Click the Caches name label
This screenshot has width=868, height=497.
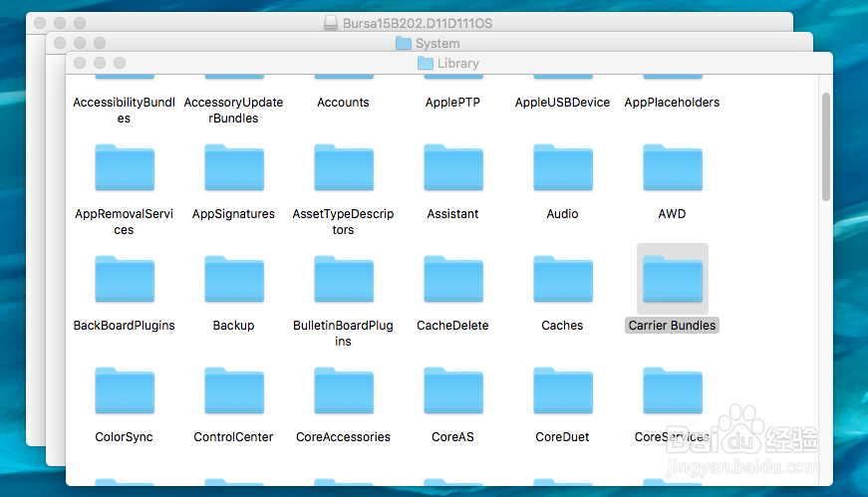click(562, 326)
